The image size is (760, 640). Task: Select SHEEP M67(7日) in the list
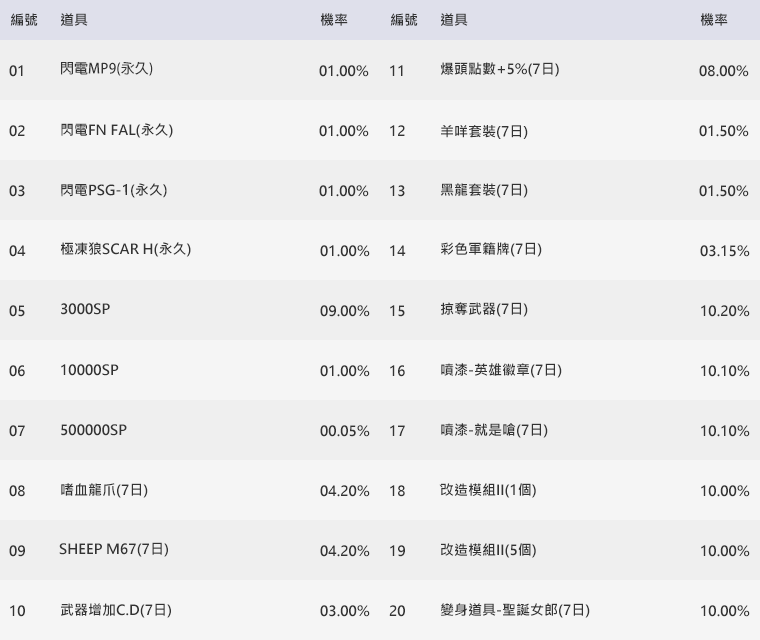tap(113, 550)
